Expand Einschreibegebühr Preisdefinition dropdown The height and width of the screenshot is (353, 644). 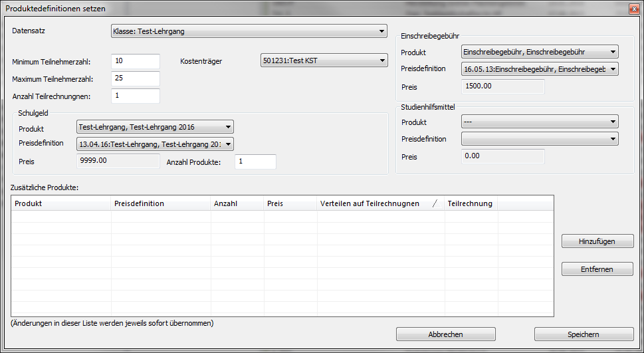[539, 69]
